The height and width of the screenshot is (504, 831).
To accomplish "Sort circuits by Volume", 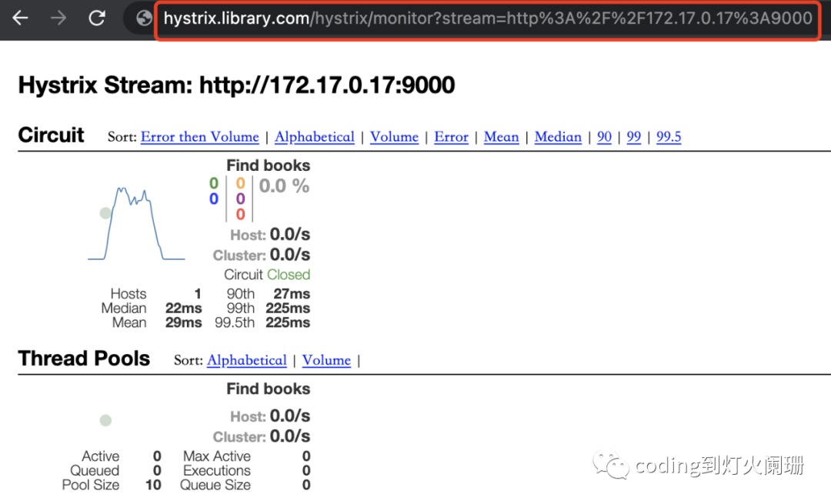I will [x=394, y=137].
